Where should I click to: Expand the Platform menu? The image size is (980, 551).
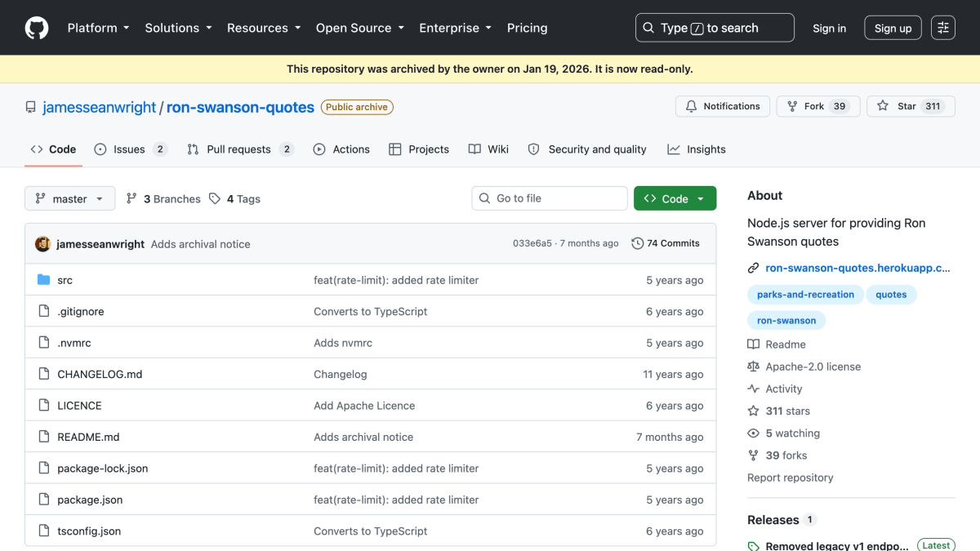click(98, 28)
